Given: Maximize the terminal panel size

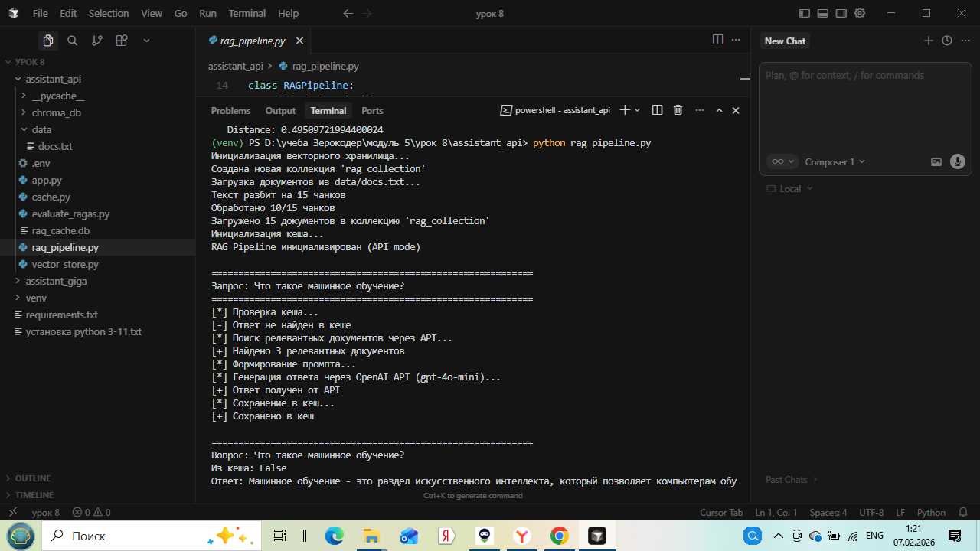Looking at the screenshot, I should [719, 110].
